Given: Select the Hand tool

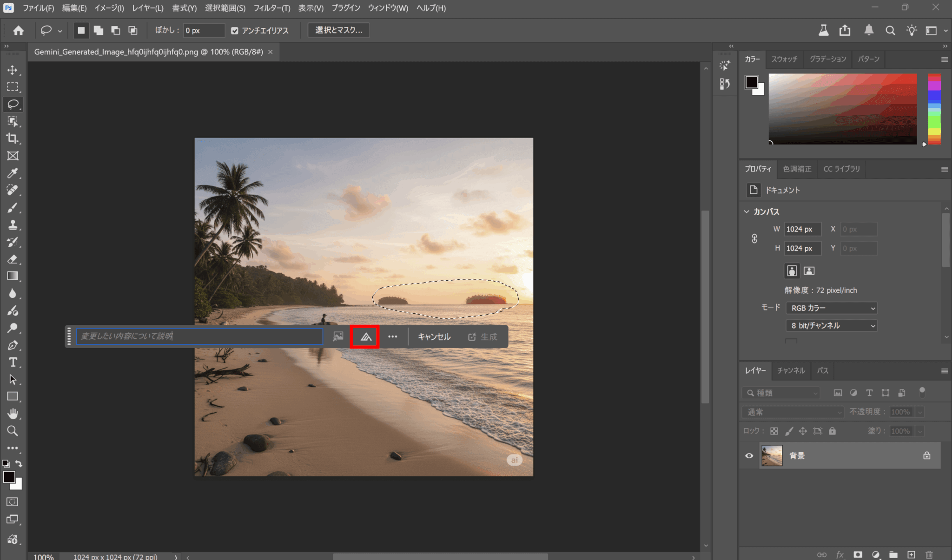Looking at the screenshot, I should 13,413.
